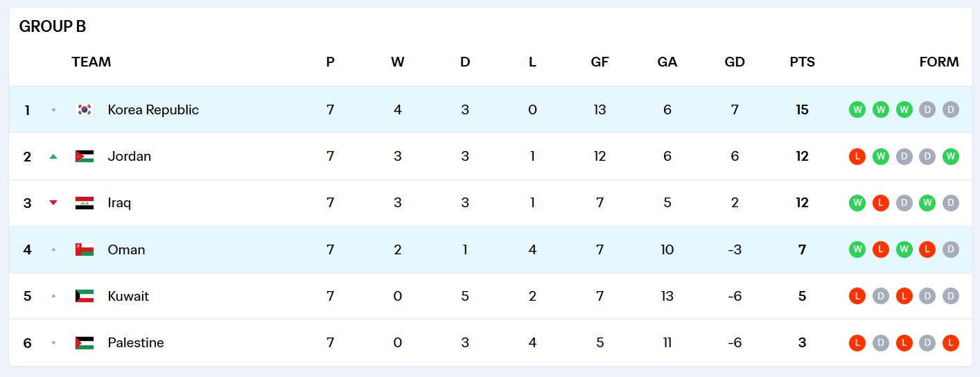Screen dimensions: 980x377
Task: Open the Palestine team link
Action: [x=136, y=342]
